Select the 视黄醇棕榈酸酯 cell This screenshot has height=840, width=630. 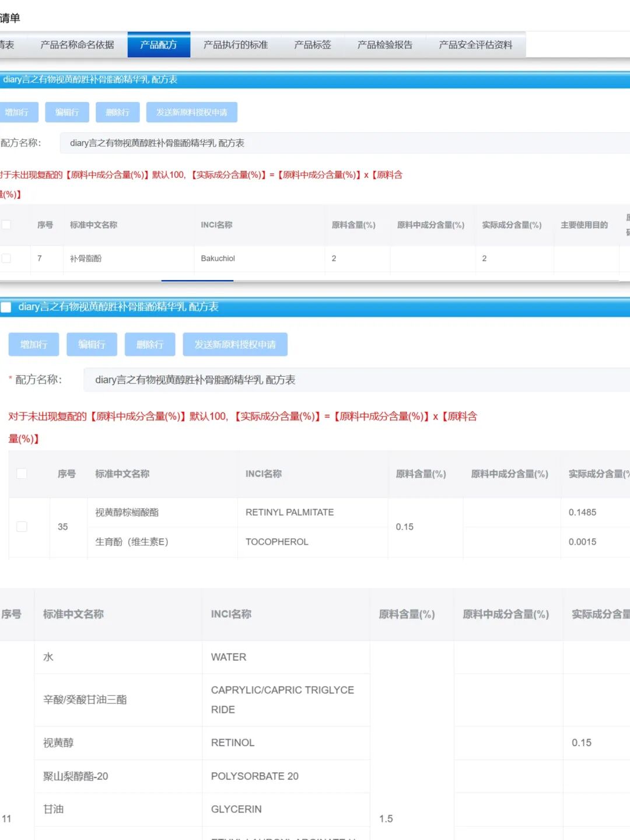(162, 512)
